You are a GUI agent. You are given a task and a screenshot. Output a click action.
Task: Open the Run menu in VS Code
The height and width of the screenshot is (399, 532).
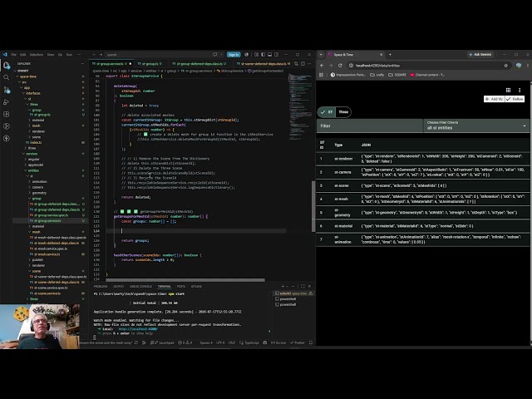[69, 55]
